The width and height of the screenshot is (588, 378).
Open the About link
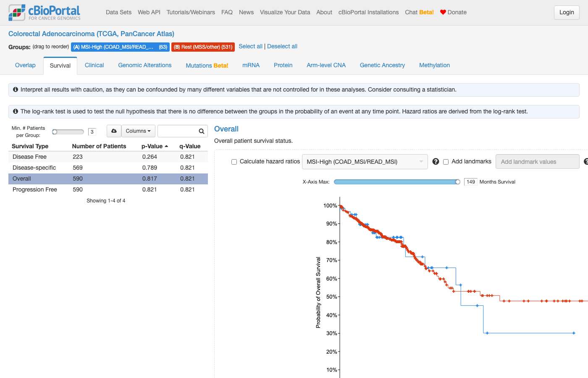tap(324, 12)
